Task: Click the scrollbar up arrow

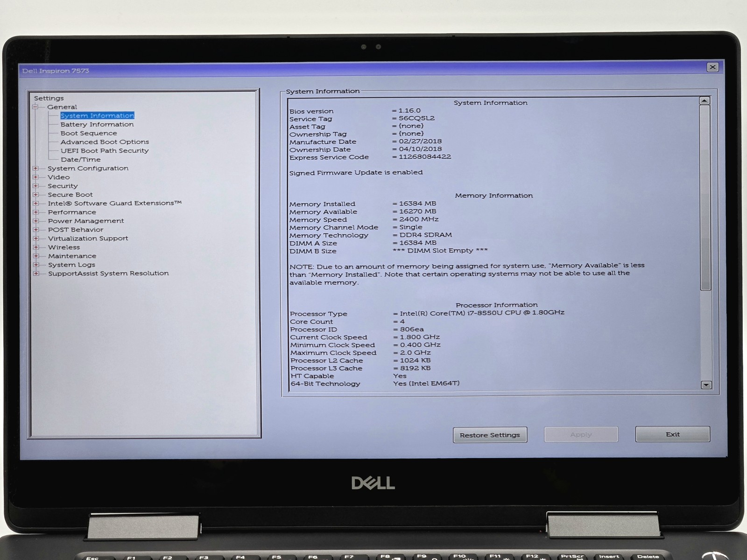Action: click(x=705, y=101)
